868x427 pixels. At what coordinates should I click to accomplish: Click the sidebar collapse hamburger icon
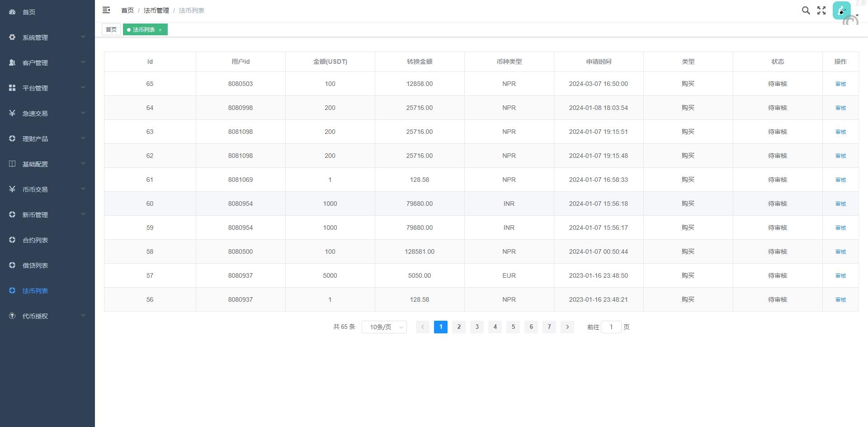pos(106,10)
